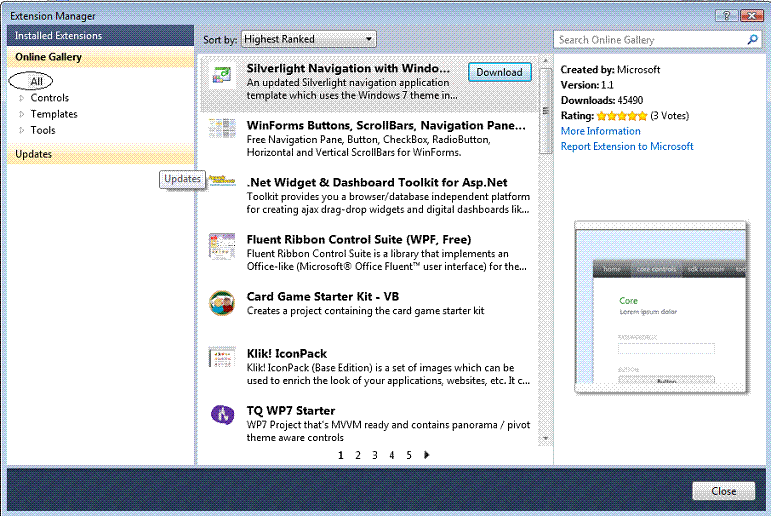Select the Klik! IconPack entry title
The image size is (771, 516).
click(x=287, y=354)
